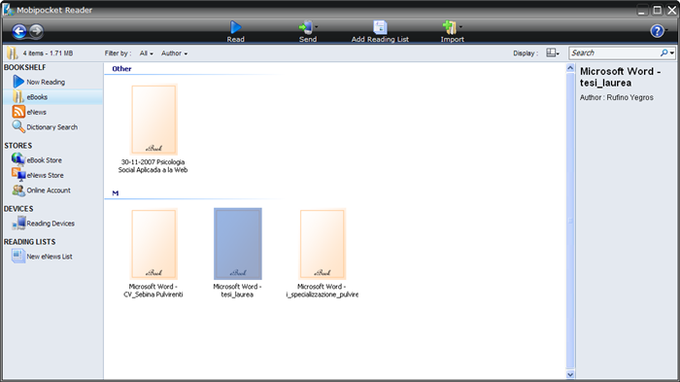Expand the Author sort dropdown

[x=174, y=53]
